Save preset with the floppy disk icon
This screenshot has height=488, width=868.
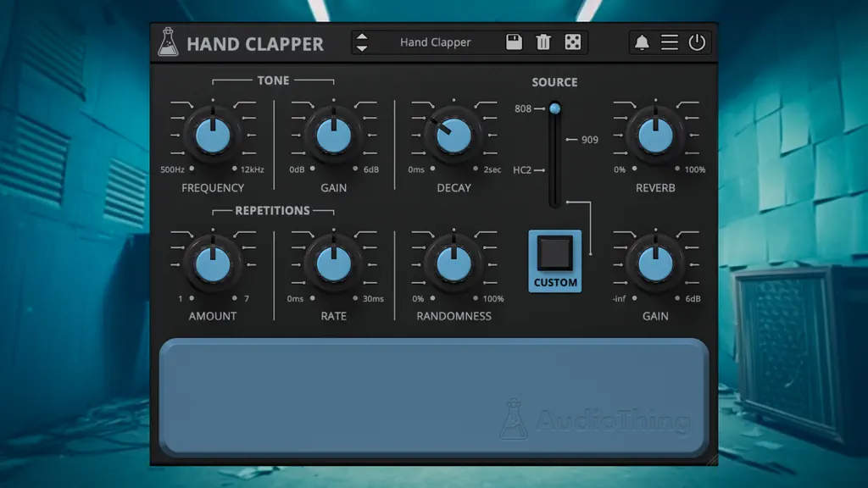click(514, 42)
